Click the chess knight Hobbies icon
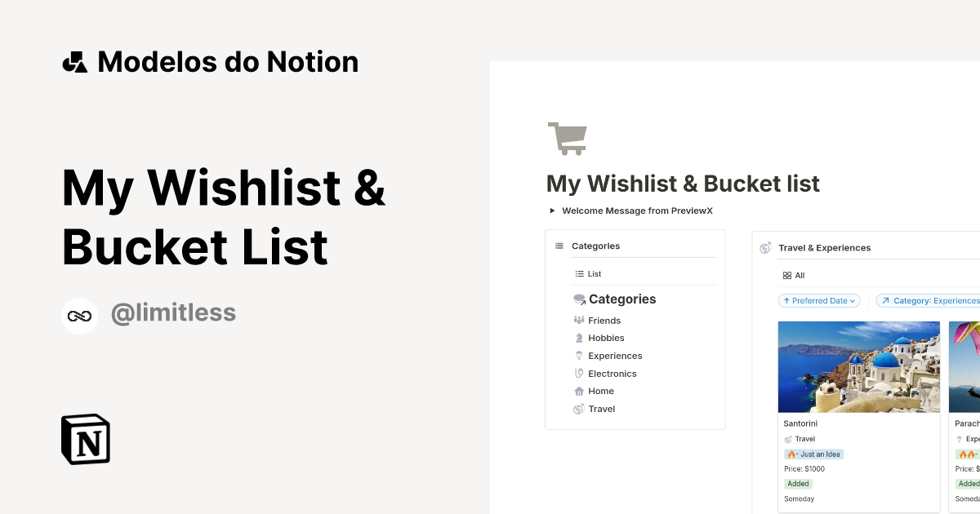The width and height of the screenshot is (980, 514). 580,338
